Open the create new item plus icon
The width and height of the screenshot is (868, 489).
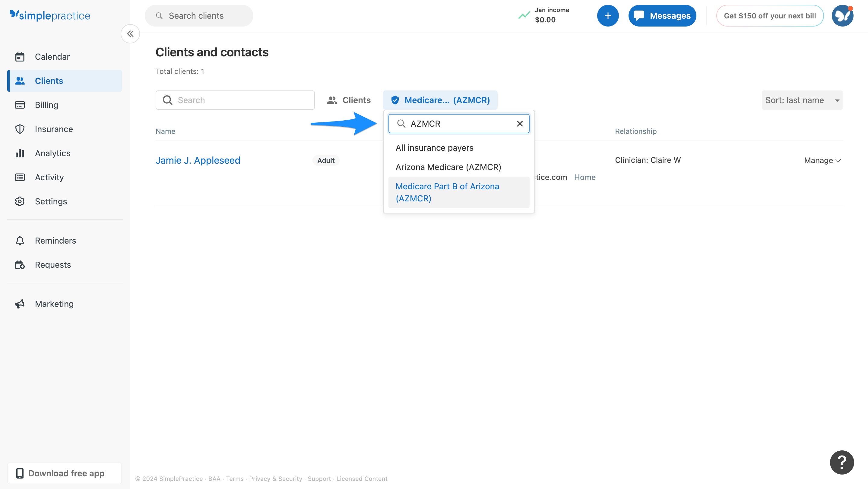point(607,15)
